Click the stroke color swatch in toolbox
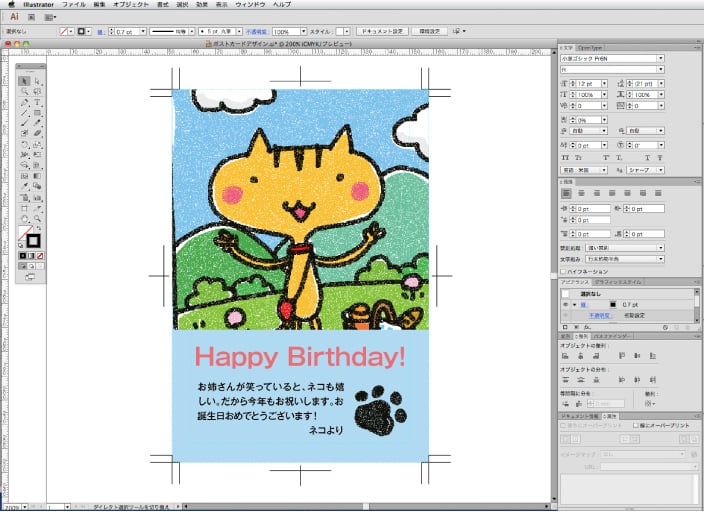The width and height of the screenshot is (704, 512). [x=32, y=241]
